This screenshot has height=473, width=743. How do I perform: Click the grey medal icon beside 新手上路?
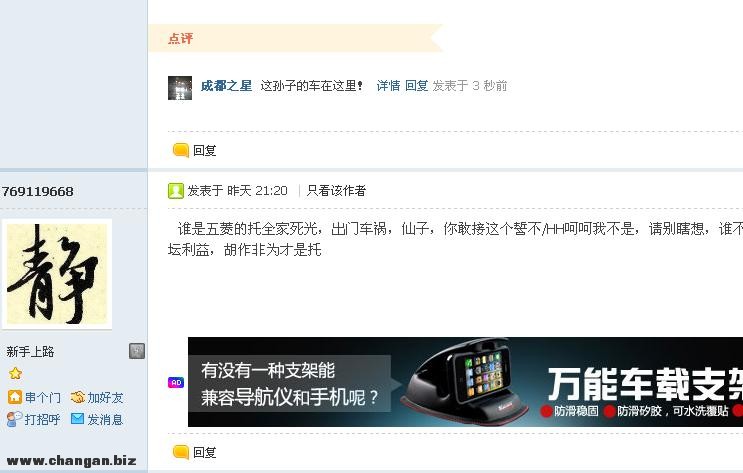[x=137, y=351]
